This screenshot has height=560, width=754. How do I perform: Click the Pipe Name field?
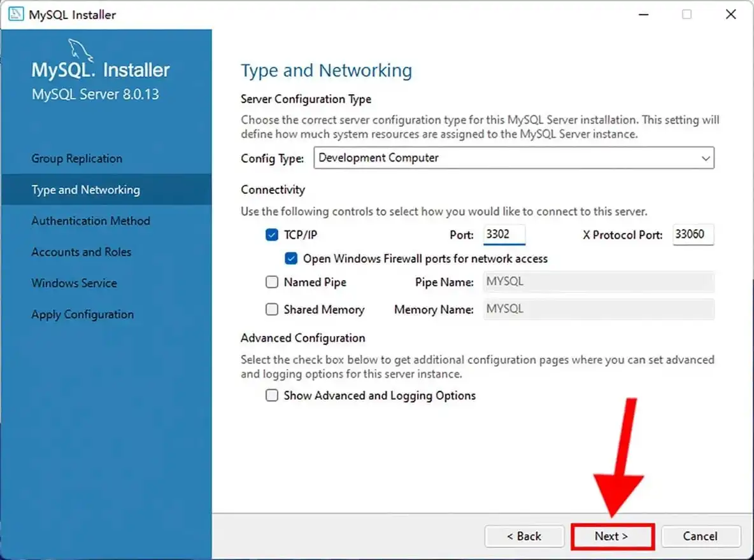(599, 282)
